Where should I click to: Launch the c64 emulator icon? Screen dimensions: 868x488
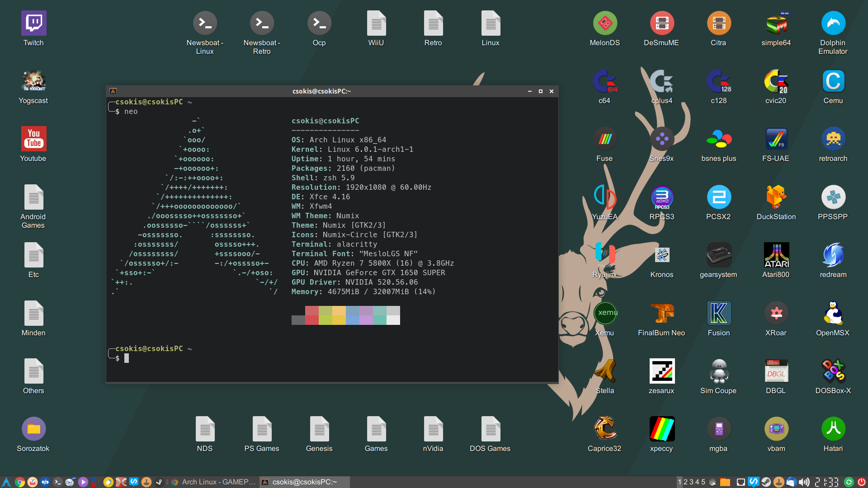tap(605, 81)
